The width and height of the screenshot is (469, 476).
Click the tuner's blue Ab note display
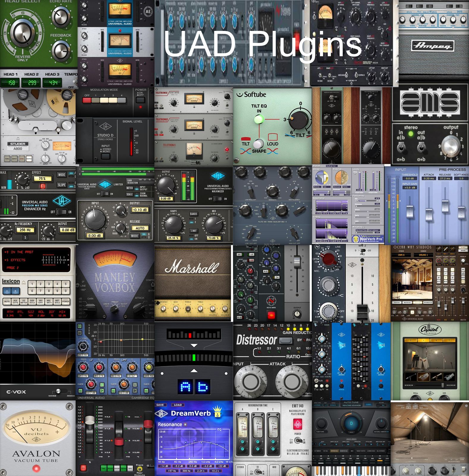coord(194,387)
